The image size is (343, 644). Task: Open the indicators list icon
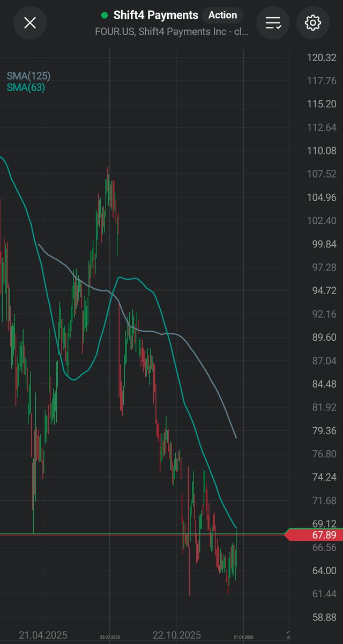pyautogui.click(x=273, y=23)
